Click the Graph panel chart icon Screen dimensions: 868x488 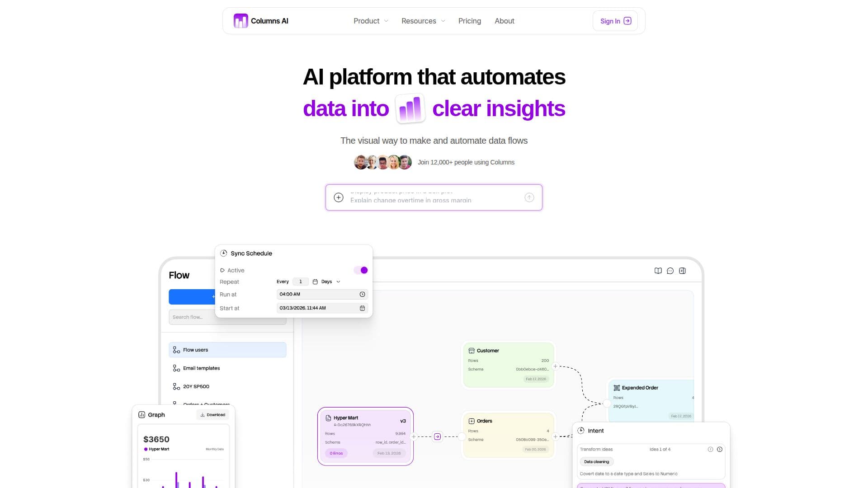(142, 415)
